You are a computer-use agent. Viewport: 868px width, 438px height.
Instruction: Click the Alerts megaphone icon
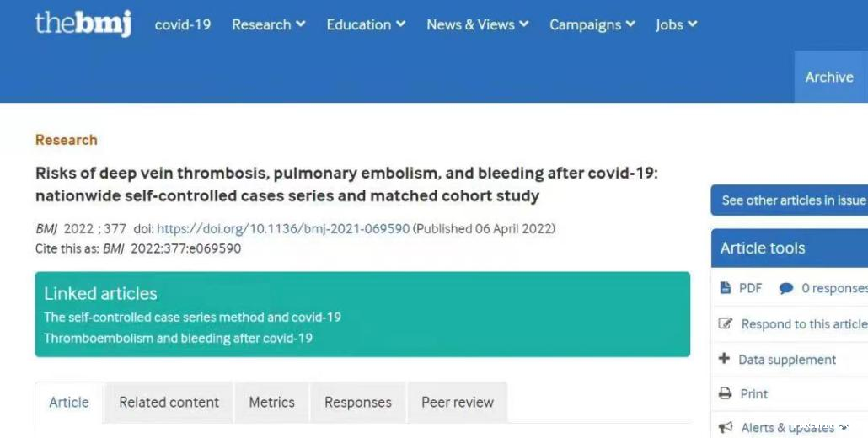pos(725,428)
